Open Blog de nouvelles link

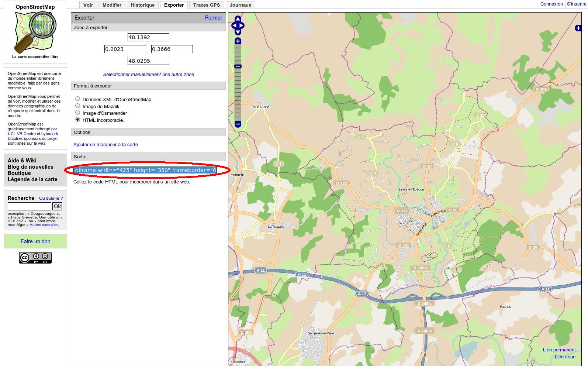(31, 167)
